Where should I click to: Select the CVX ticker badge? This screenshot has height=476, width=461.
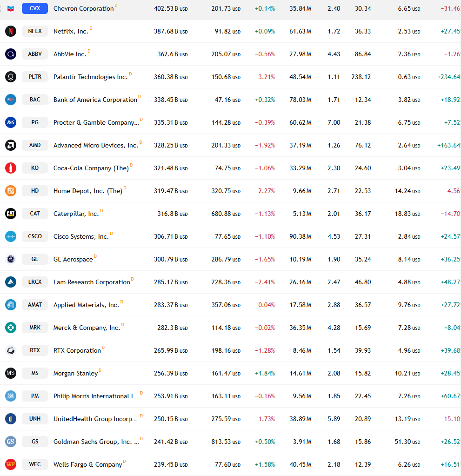(x=35, y=8)
